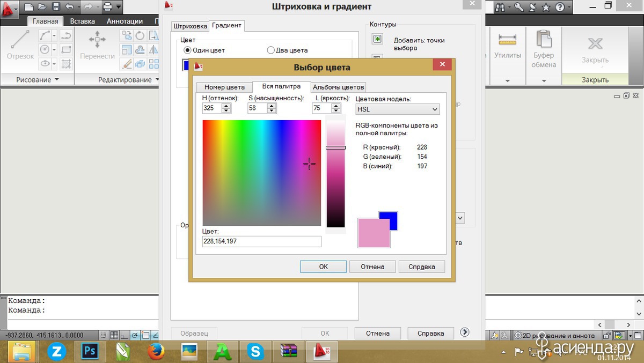This screenshot has width=644, height=363.
Task: Open the Утилиты panel with the ruler icon
Action: coord(507,45)
